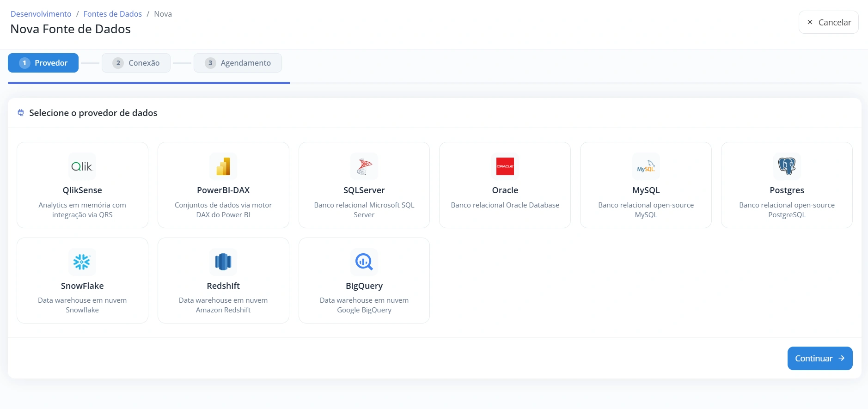This screenshot has width=868, height=409.
Task: Jump to the Agendamento step tab
Action: pos(238,63)
